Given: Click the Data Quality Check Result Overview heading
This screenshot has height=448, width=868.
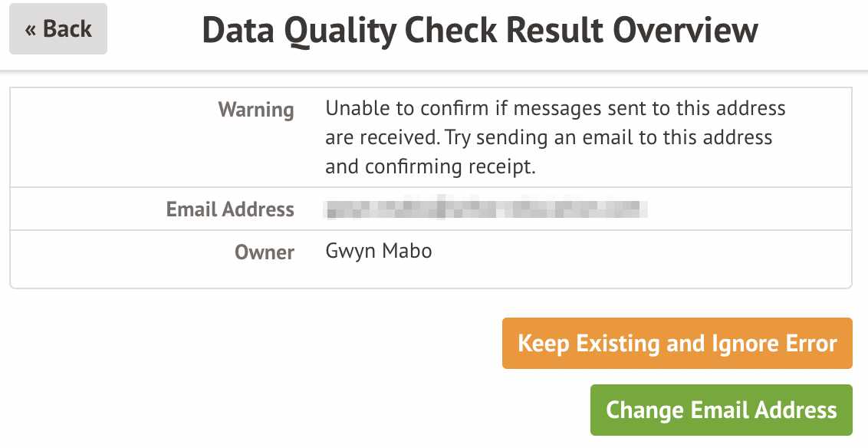Looking at the screenshot, I should (480, 31).
